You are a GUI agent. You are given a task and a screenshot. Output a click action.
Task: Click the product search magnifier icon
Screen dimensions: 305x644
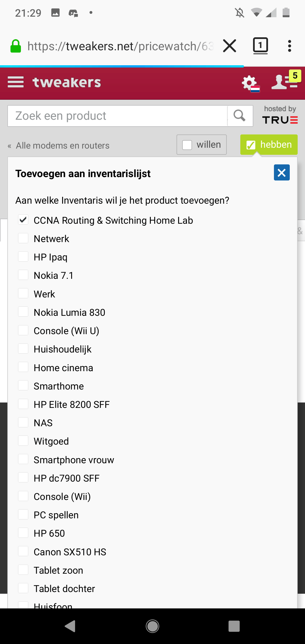pyautogui.click(x=240, y=116)
